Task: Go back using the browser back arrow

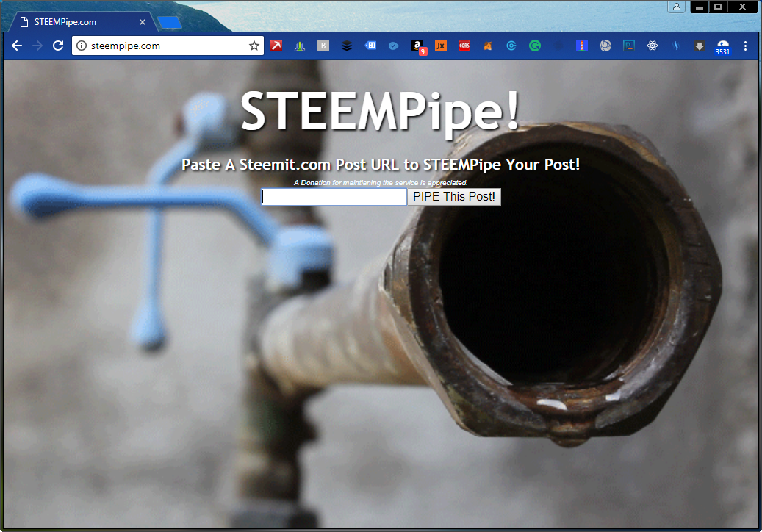Action: click(16, 46)
